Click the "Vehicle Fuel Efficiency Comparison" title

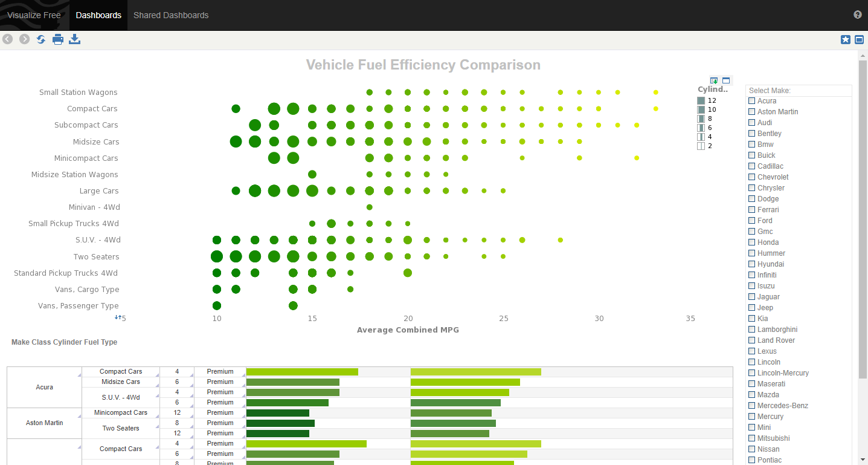(423, 65)
